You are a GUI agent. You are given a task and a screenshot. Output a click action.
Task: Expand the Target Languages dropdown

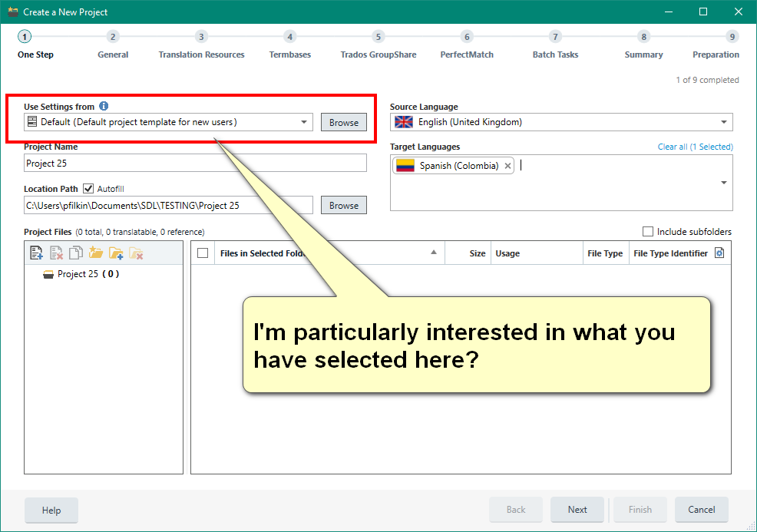[x=723, y=183]
